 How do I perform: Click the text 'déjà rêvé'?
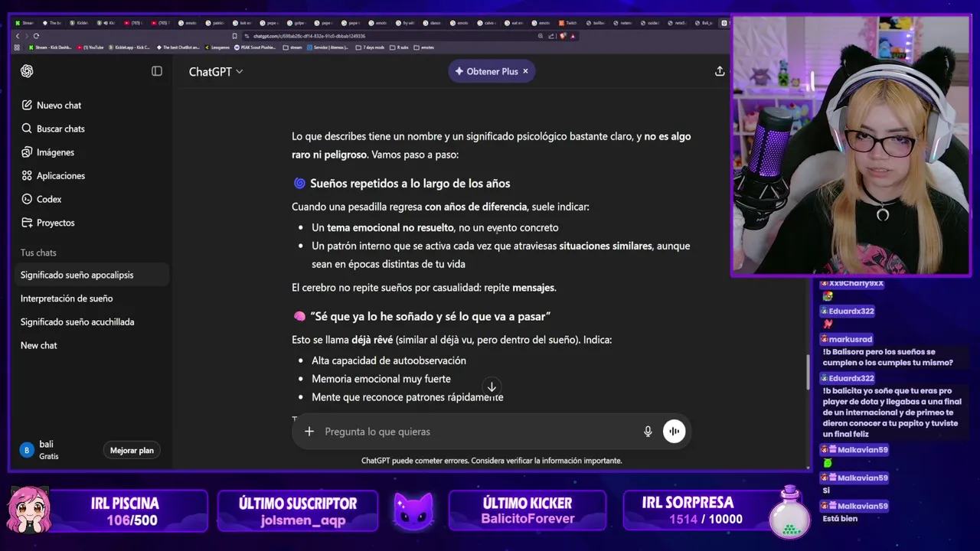click(372, 340)
